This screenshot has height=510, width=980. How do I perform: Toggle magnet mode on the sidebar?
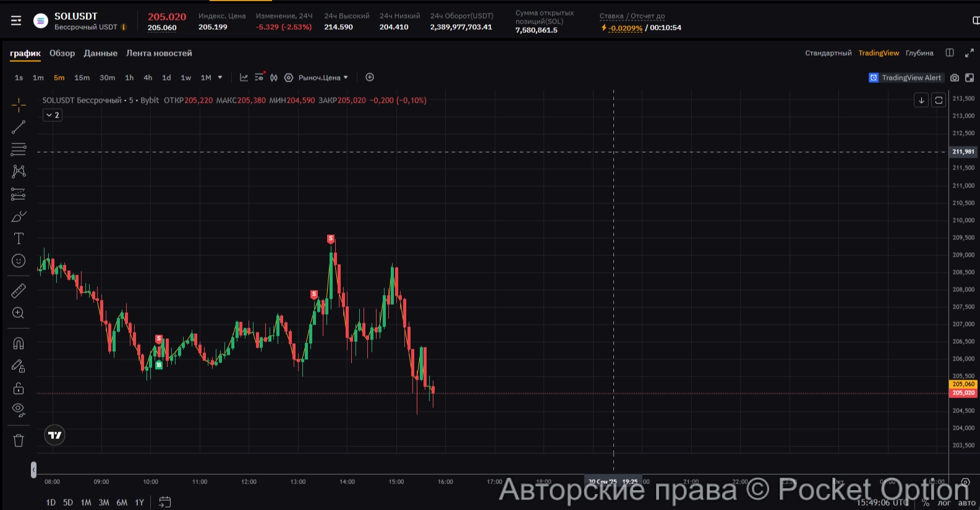[x=19, y=344]
